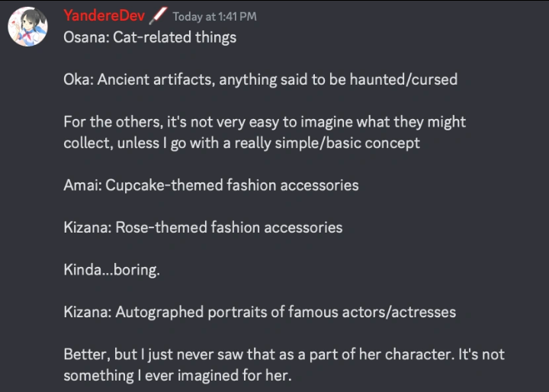549x392 pixels.
Task: Click the line 'something I ever imagined for her'
Action: pyautogui.click(x=177, y=375)
